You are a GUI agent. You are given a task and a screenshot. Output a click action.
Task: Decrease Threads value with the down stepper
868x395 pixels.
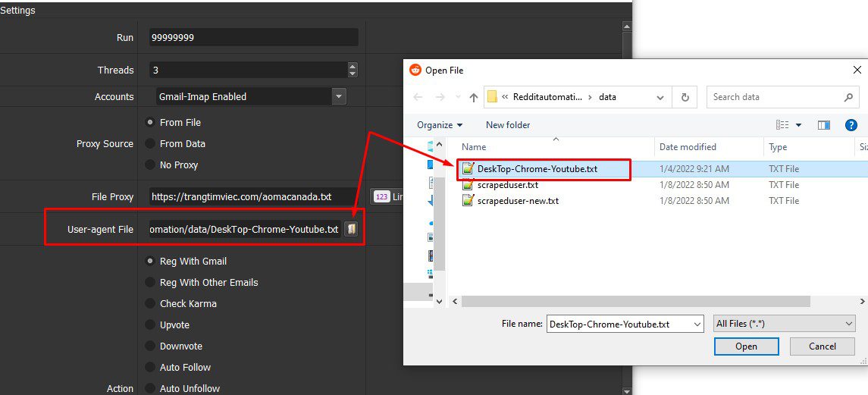coord(353,74)
